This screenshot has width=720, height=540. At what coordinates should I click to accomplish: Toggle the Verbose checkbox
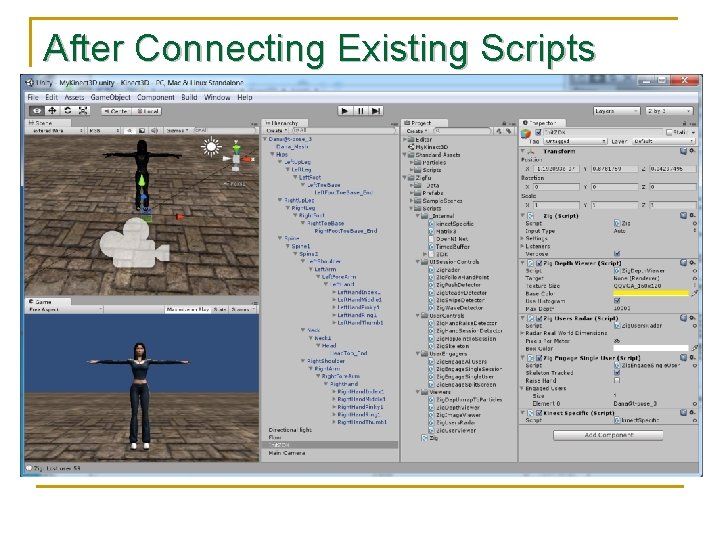coord(617,253)
